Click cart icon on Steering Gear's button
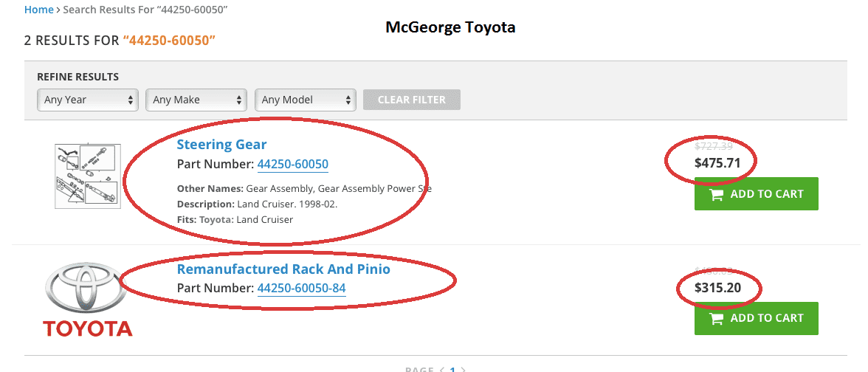Screen dimensions: 868x372 716,194
